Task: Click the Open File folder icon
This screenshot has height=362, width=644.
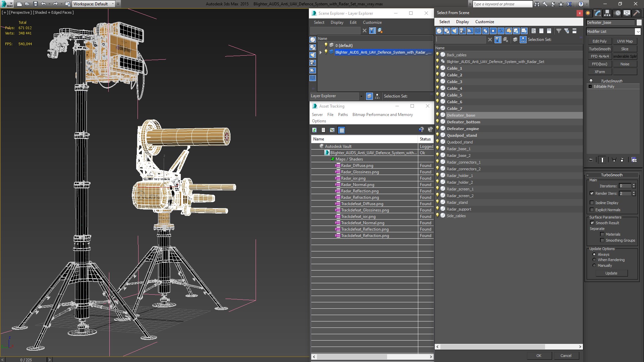Action: [28, 4]
